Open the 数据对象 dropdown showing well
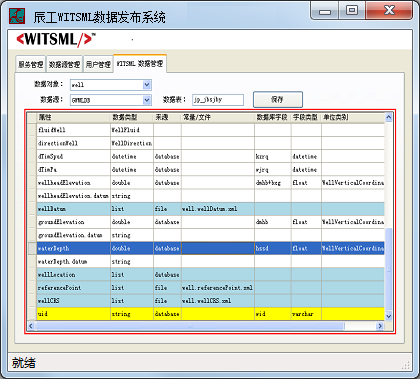420x380 pixels. [x=111, y=85]
